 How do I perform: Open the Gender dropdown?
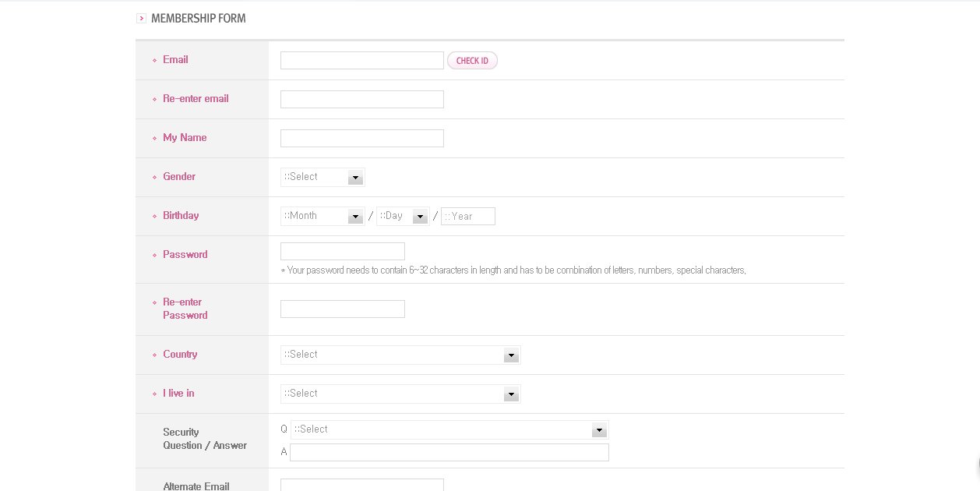pyautogui.click(x=323, y=178)
